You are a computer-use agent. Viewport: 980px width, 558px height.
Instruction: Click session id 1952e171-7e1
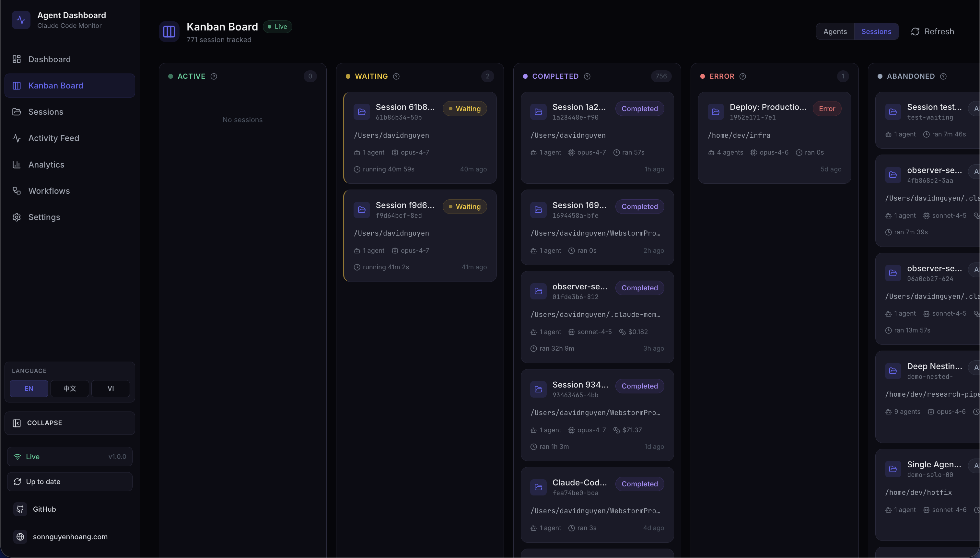click(753, 117)
